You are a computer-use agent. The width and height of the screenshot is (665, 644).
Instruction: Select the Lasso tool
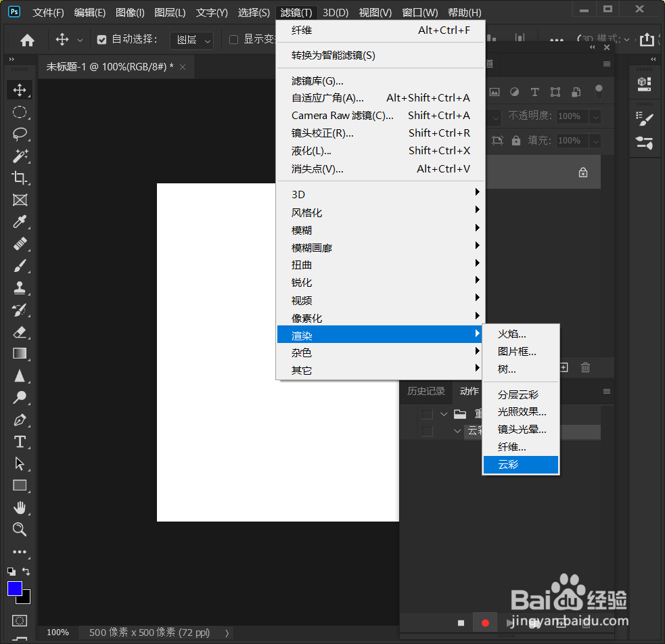click(x=20, y=134)
